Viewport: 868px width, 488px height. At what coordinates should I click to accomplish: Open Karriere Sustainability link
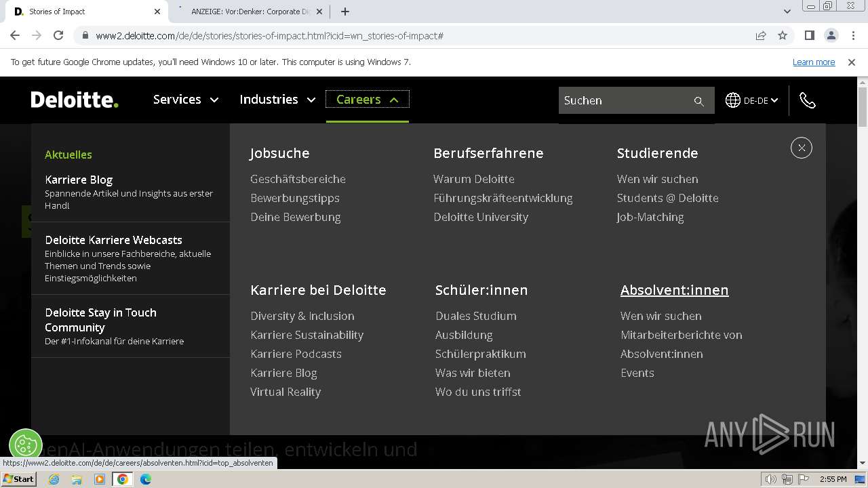click(307, 335)
